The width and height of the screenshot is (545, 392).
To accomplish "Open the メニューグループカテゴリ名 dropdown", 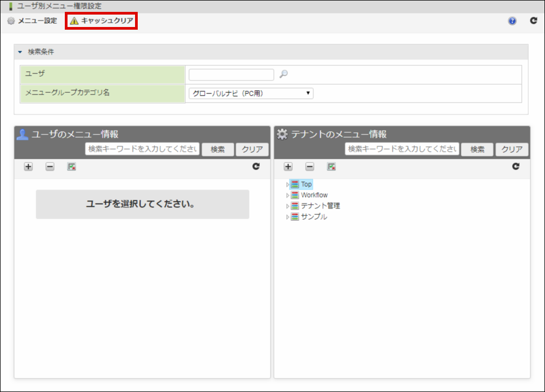I will coord(251,93).
